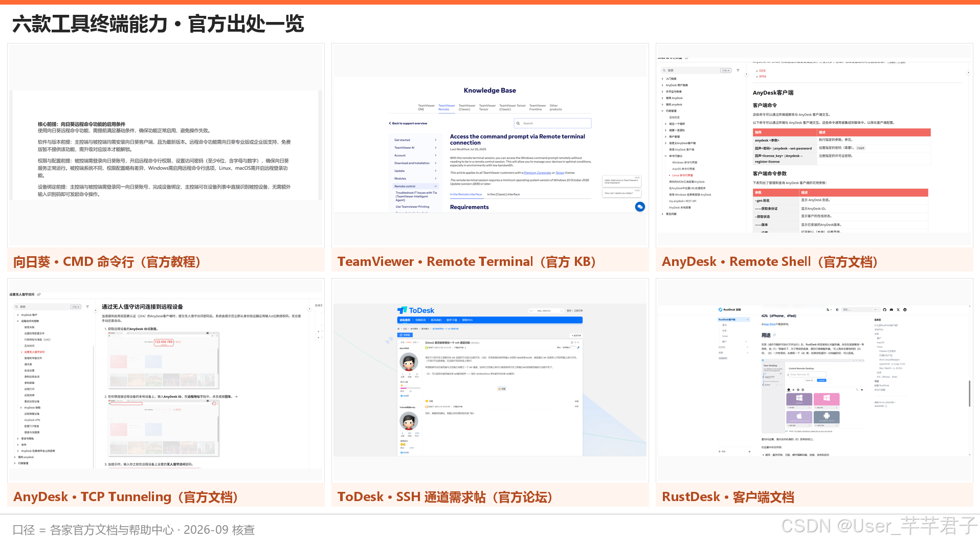The width and height of the screenshot is (980, 542).
Task: Click the sidebar collapse arrow in AnyDesk TCP Tunneling doc
Action: [96, 309]
